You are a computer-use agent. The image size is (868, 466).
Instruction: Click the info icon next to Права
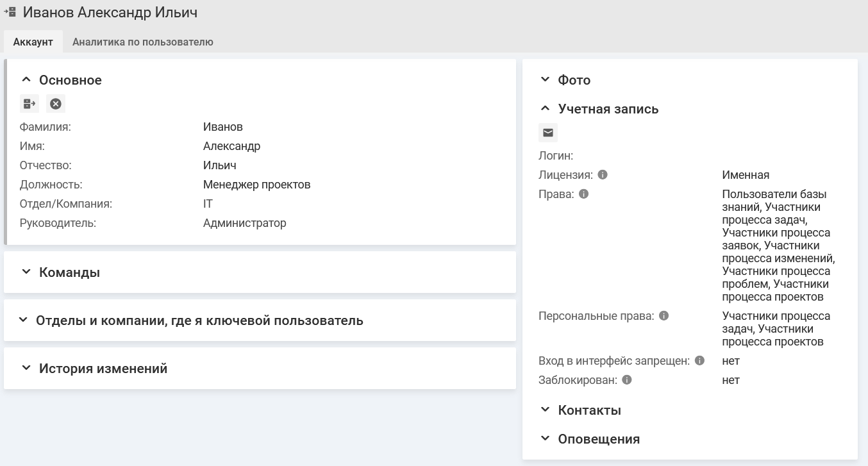click(583, 194)
